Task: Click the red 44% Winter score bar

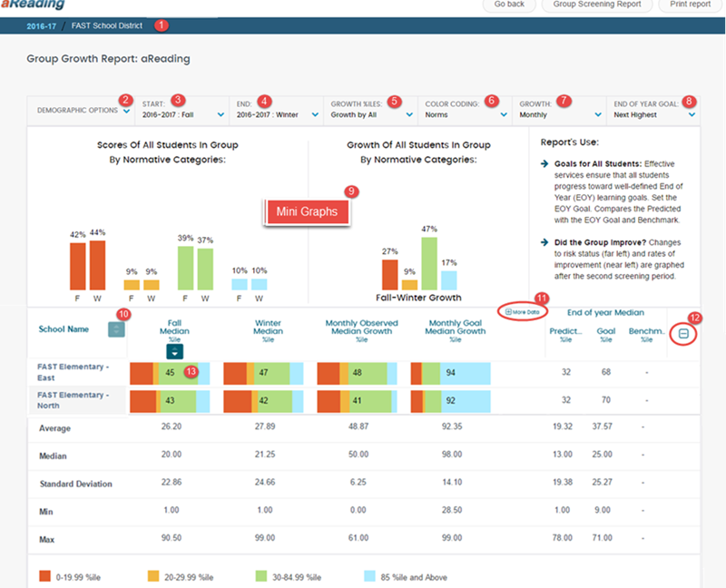Action: point(97,265)
